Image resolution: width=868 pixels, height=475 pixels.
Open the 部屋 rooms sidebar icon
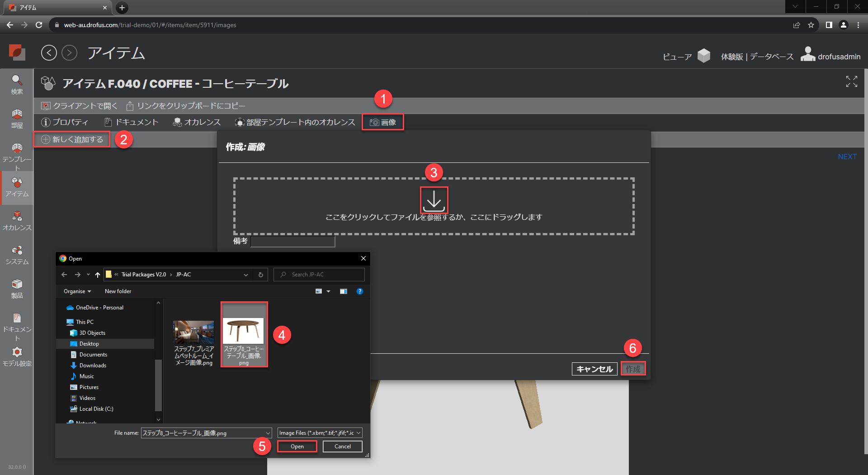[17, 118]
